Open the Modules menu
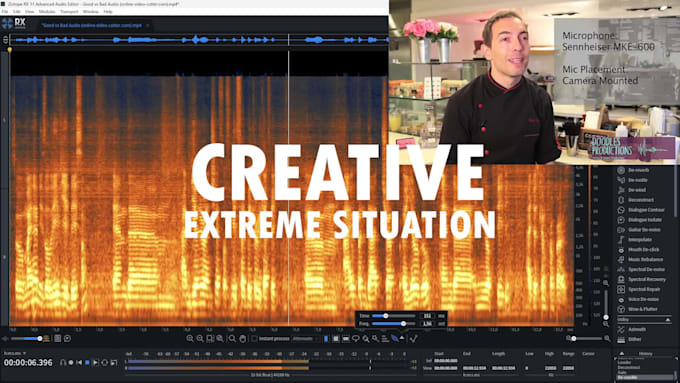This screenshot has width=680, height=383. (x=47, y=12)
